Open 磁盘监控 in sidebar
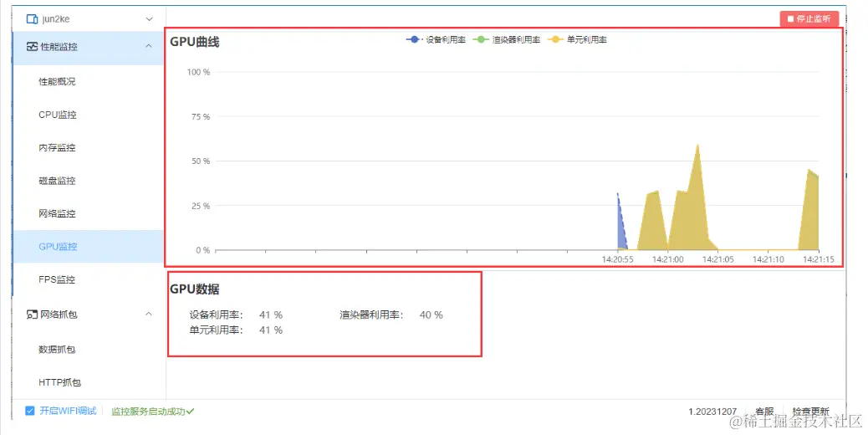 pyautogui.click(x=57, y=181)
